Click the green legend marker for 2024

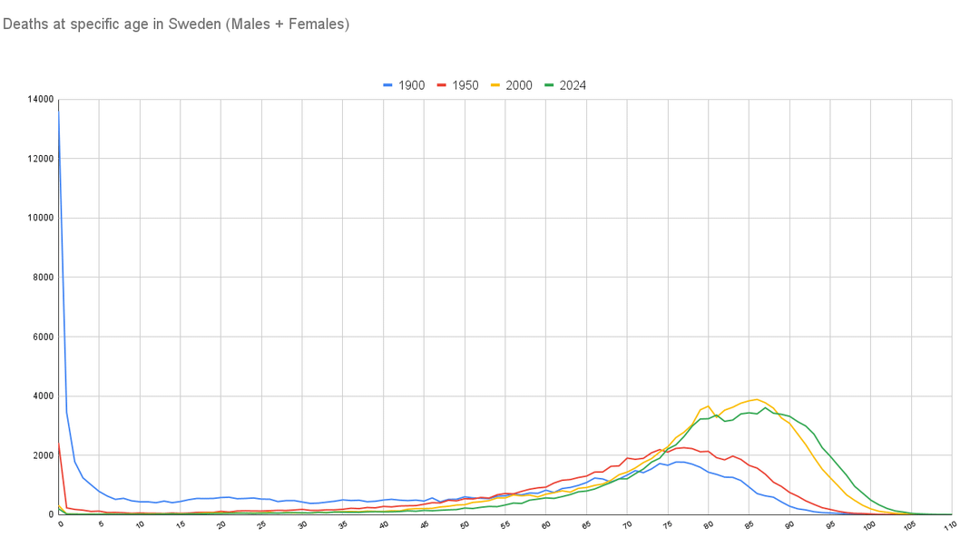[550, 85]
